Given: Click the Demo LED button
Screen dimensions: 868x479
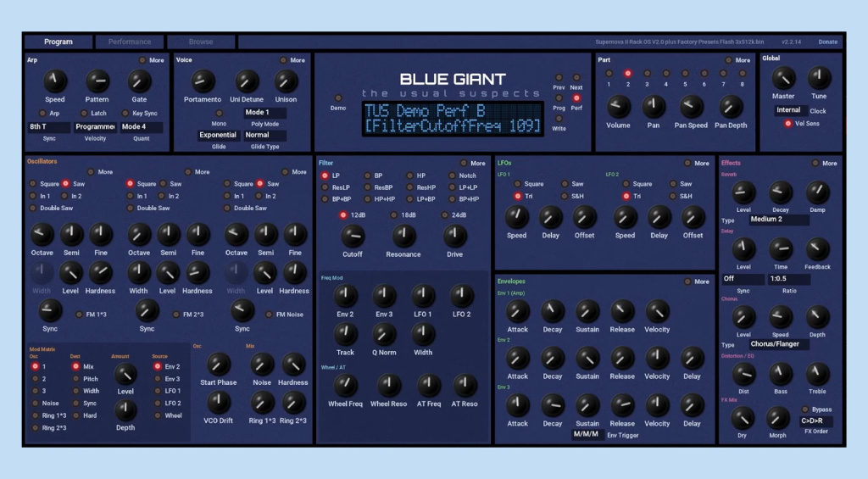Looking at the screenshot, I should point(337,98).
